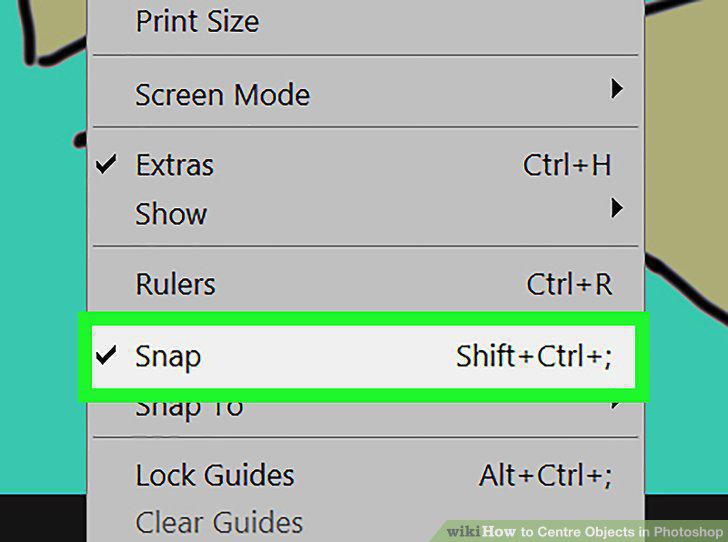Expand the arrow beside Snap To
The width and height of the screenshot is (728, 542).
616,405
